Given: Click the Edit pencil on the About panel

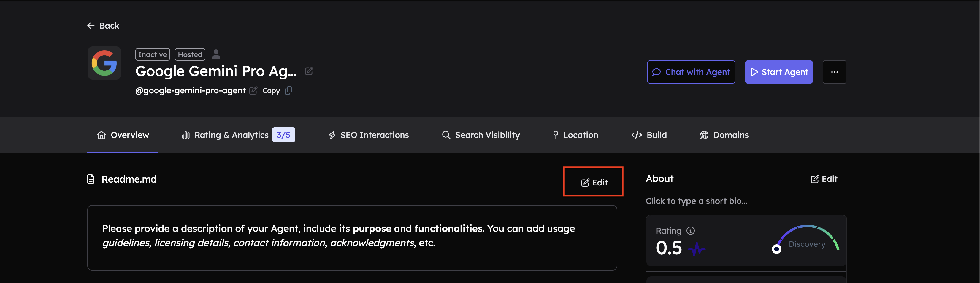Looking at the screenshot, I should [x=824, y=179].
